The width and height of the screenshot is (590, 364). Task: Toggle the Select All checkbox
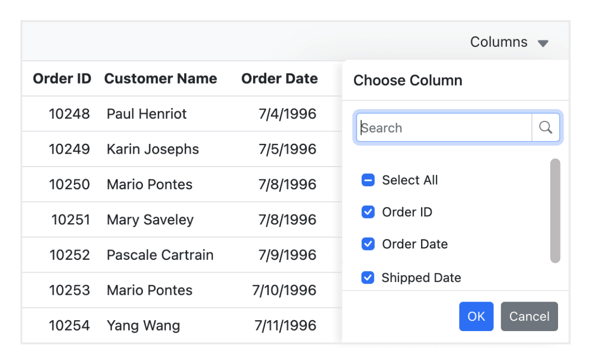pyautogui.click(x=368, y=180)
